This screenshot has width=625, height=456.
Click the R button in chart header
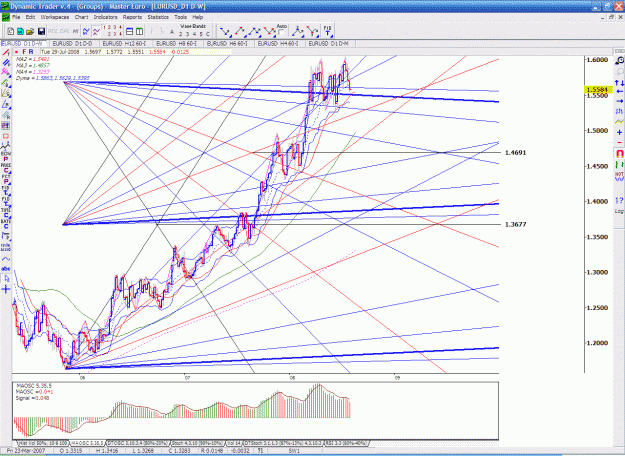pos(31,52)
